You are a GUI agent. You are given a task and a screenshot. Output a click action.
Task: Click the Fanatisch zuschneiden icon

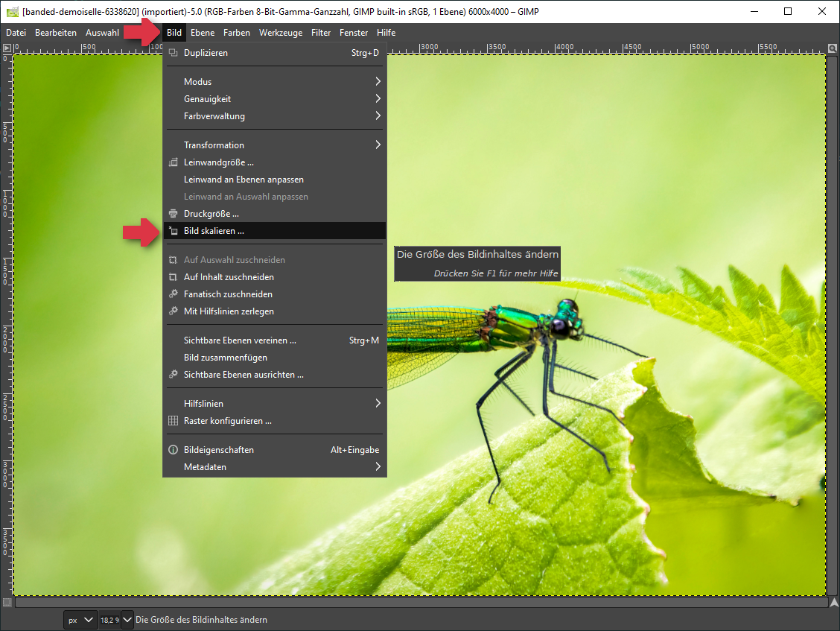(173, 294)
